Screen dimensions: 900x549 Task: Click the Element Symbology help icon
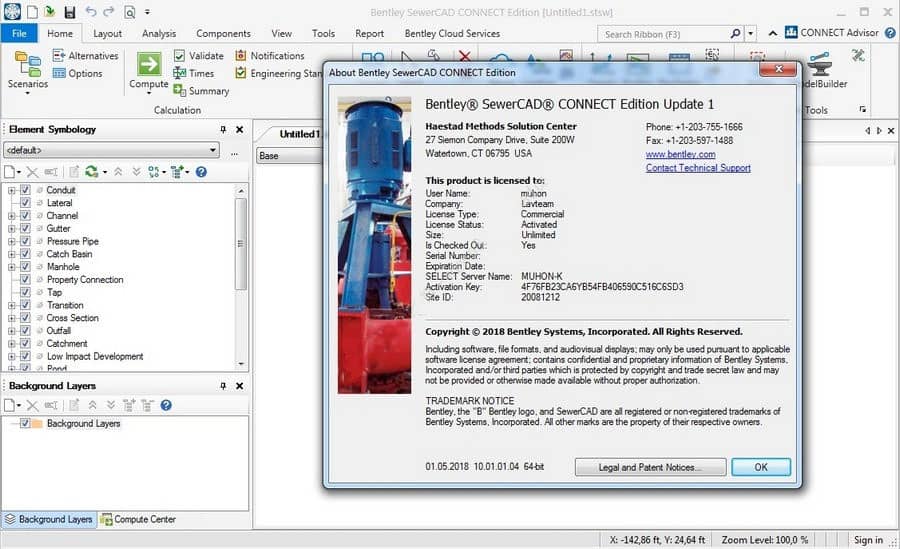pos(201,172)
